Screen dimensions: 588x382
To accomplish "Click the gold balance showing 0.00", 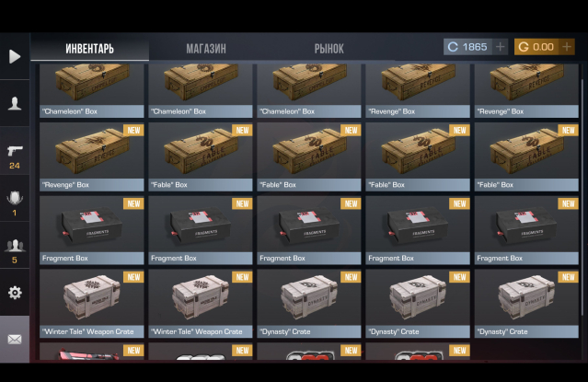I will tap(536, 47).
